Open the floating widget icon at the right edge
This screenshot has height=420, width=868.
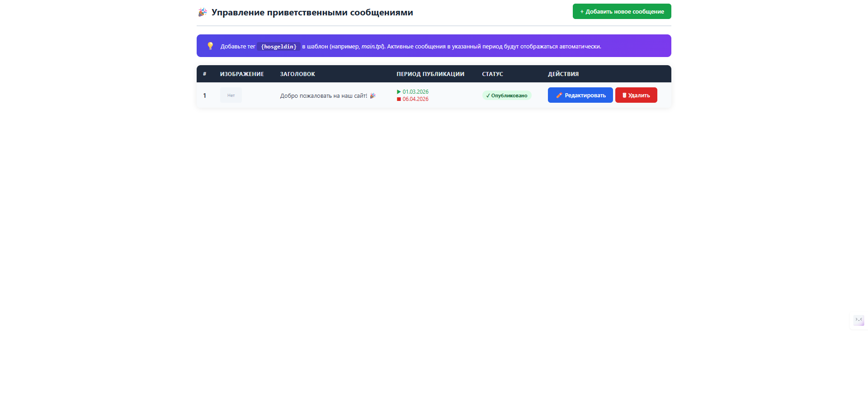click(859, 320)
